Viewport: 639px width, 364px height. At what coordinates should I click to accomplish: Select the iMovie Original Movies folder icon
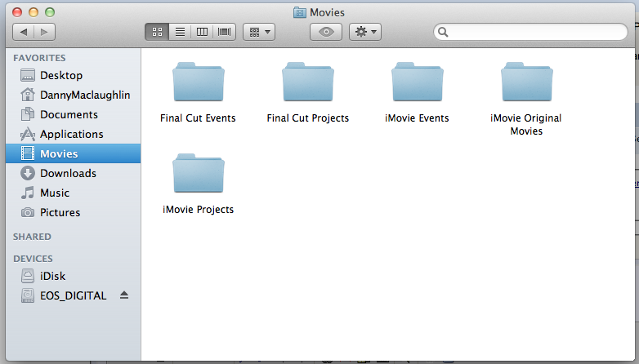point(526,82)
